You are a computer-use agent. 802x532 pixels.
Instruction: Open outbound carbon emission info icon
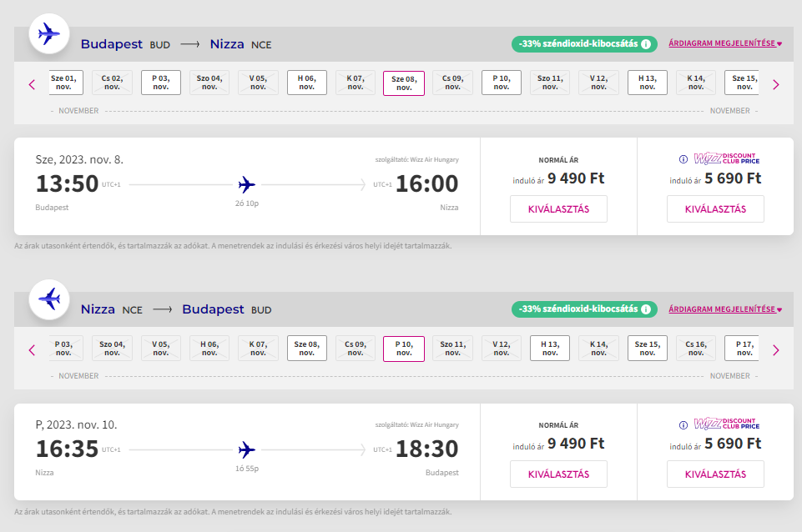tap(646, 44)
